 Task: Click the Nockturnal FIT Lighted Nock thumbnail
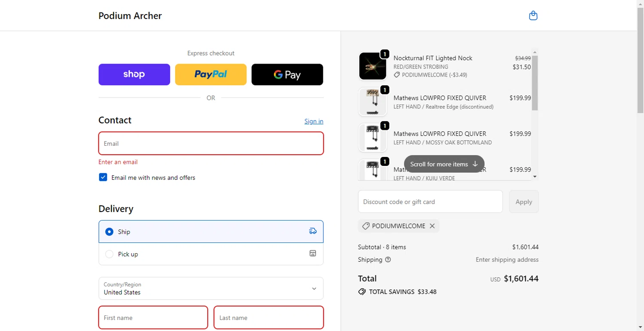[x=373, y=66]
